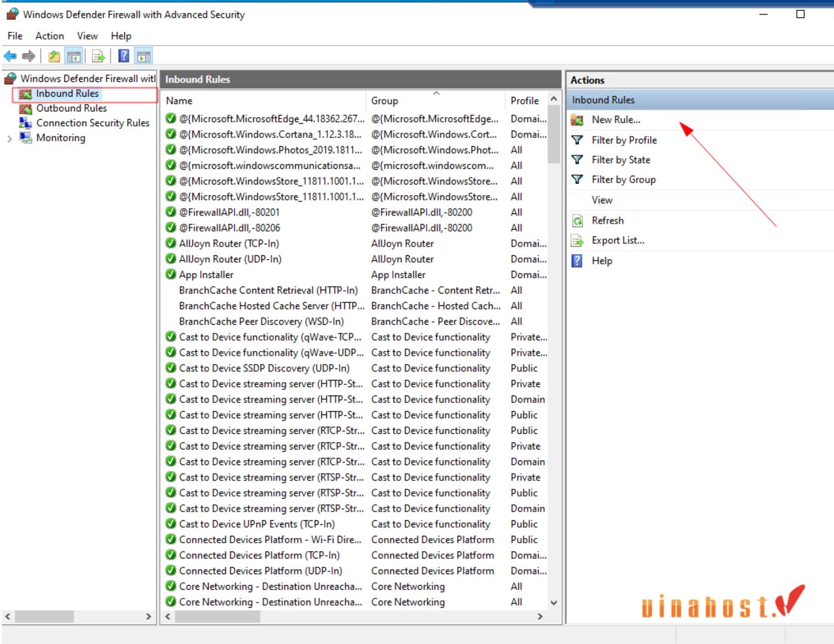The height and width of the screenshot is (644, 834).
Task: Toggle the Show/Hide Action Pane toolbar icon
Action: tap(144, 57)
